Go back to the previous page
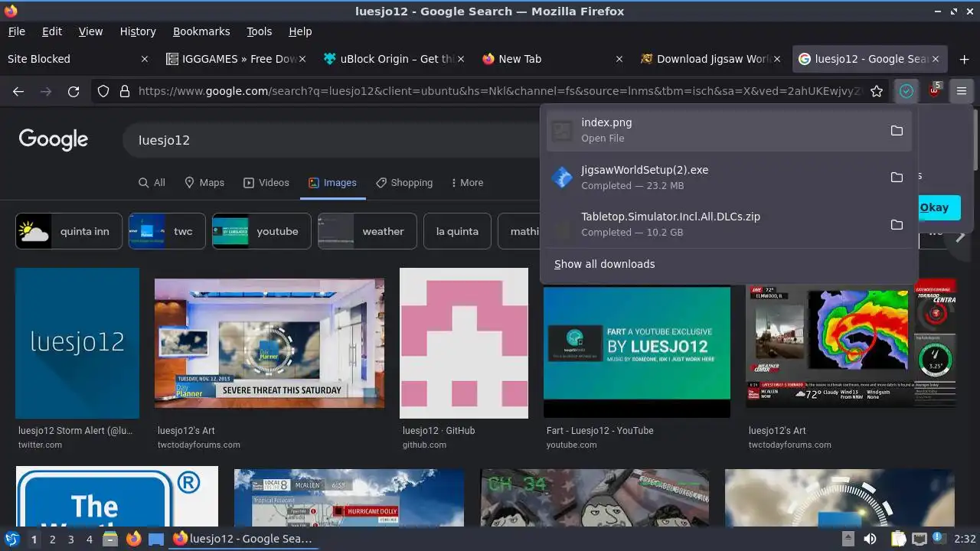This screenshot has height=551, width=980. pos(18,91)
